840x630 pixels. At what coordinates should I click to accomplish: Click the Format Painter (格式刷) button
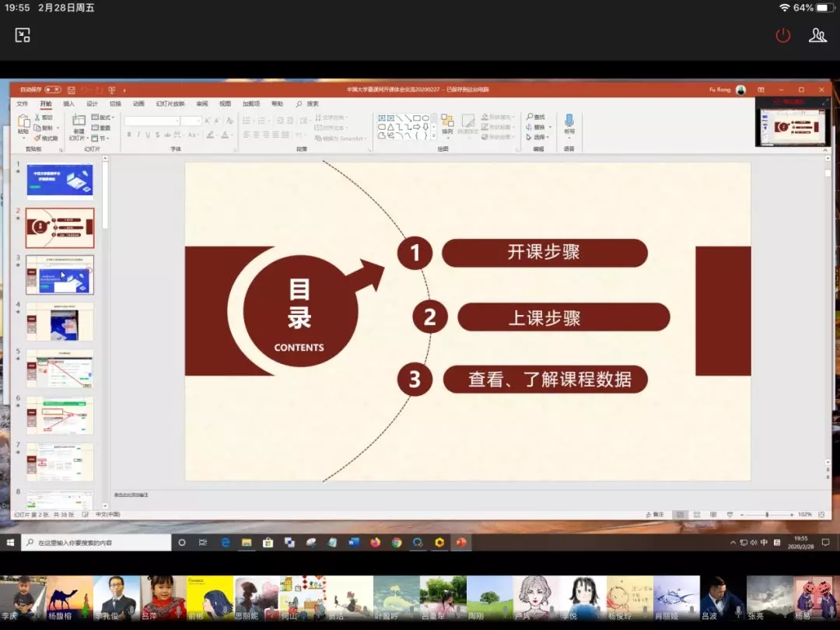(46, 138)
